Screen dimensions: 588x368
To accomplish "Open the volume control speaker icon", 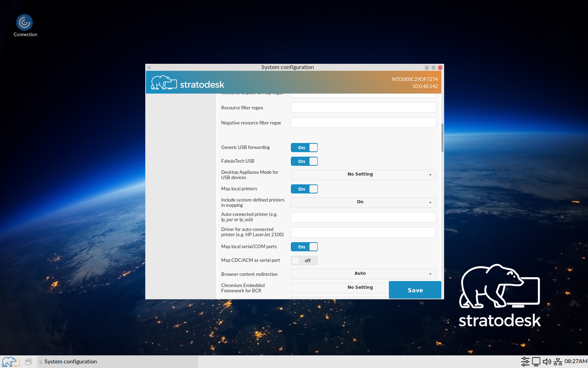I will tap(547, 361).
